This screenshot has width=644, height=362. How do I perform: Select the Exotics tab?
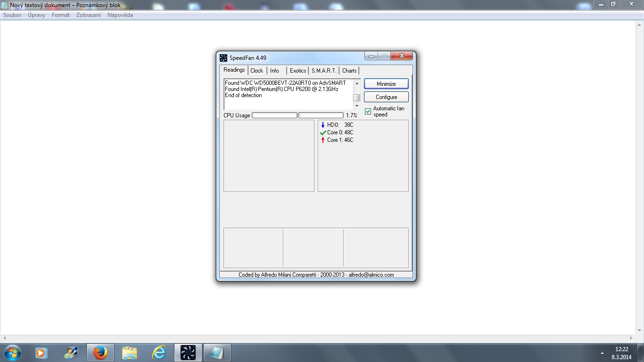[298, 71]
